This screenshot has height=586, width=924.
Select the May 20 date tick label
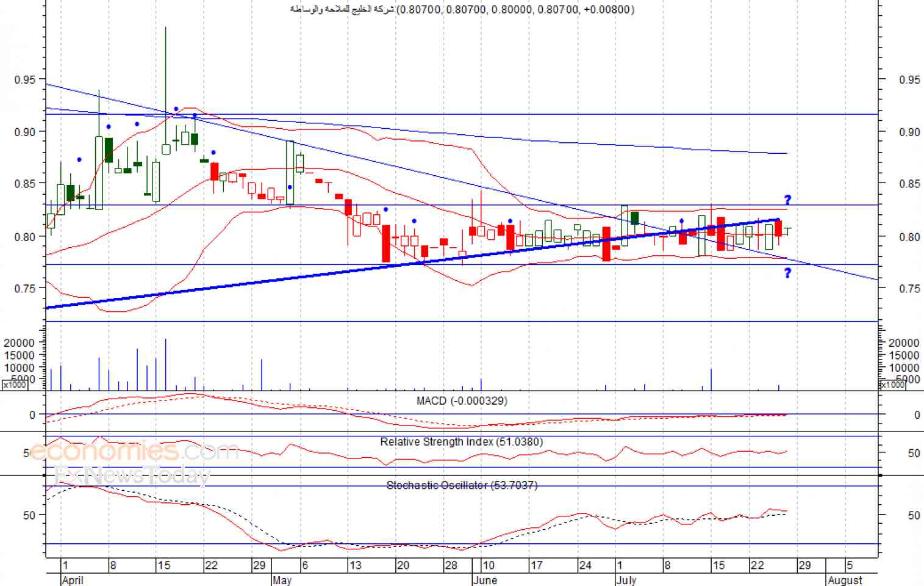(403, 565)
